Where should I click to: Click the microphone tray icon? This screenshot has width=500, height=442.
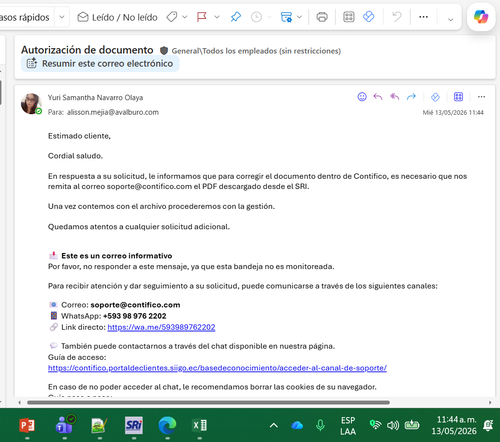[320, 425]
